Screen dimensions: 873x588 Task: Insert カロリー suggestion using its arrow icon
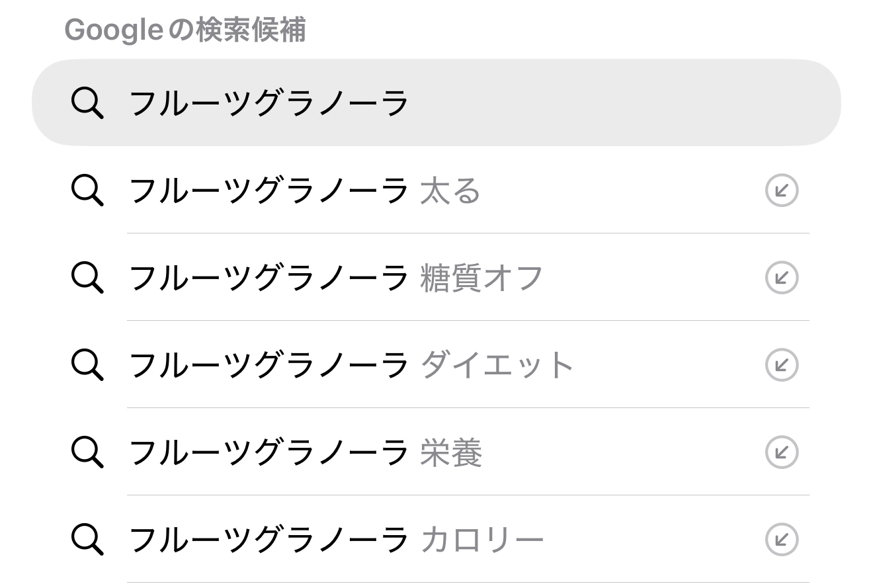click(782, 540)
